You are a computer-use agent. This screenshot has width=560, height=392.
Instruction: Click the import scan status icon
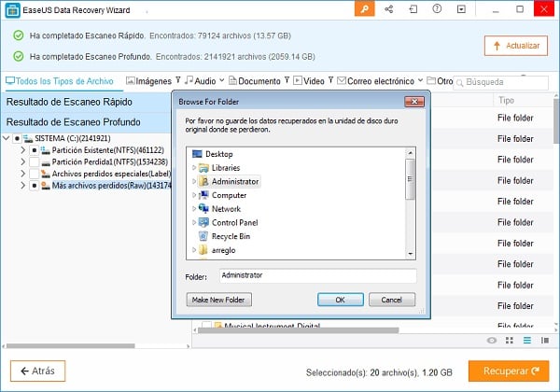(x=413, y=9)
